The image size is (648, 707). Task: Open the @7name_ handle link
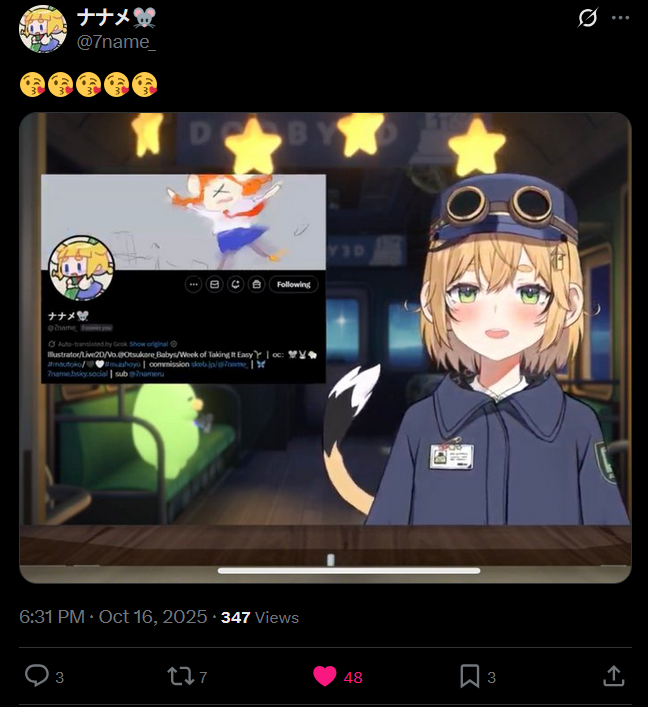point(116,42)
